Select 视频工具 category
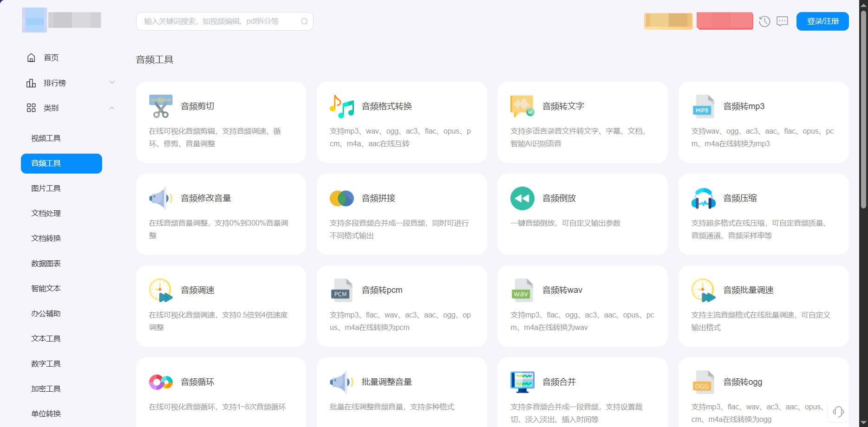 click(46, 138)
